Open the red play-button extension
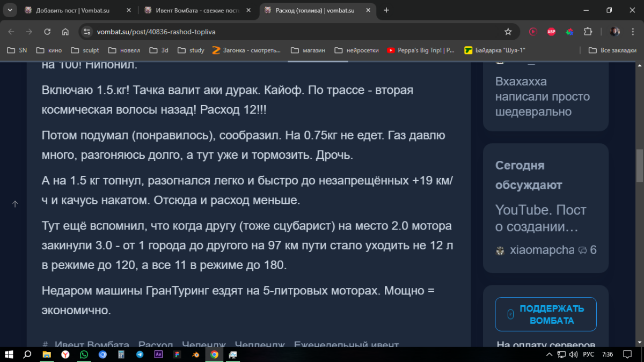The height and width of the screenshot is (362, 644). pyautogui.click(x=533, y=32)
